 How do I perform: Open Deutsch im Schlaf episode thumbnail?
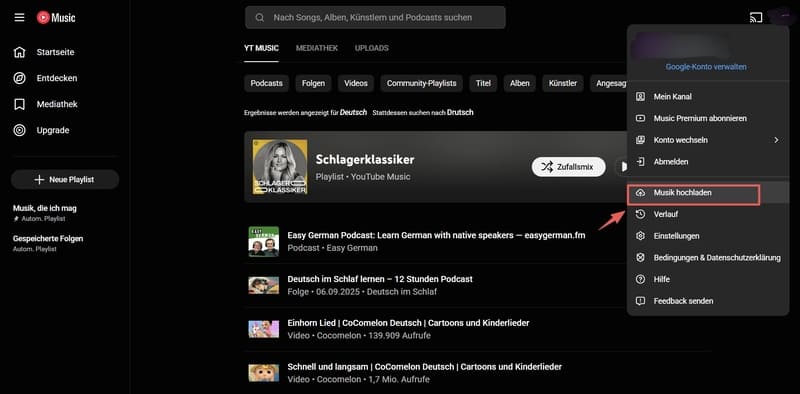[x=264, y=285]
